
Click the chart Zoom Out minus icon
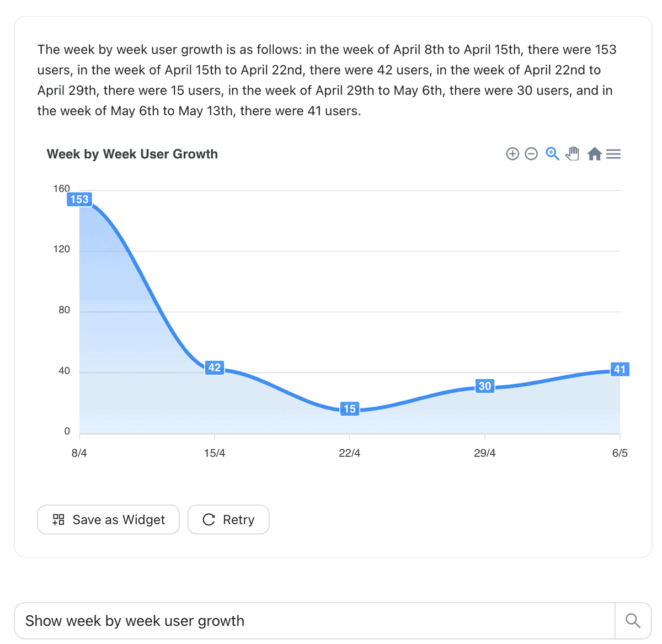[x=531, y=154]
